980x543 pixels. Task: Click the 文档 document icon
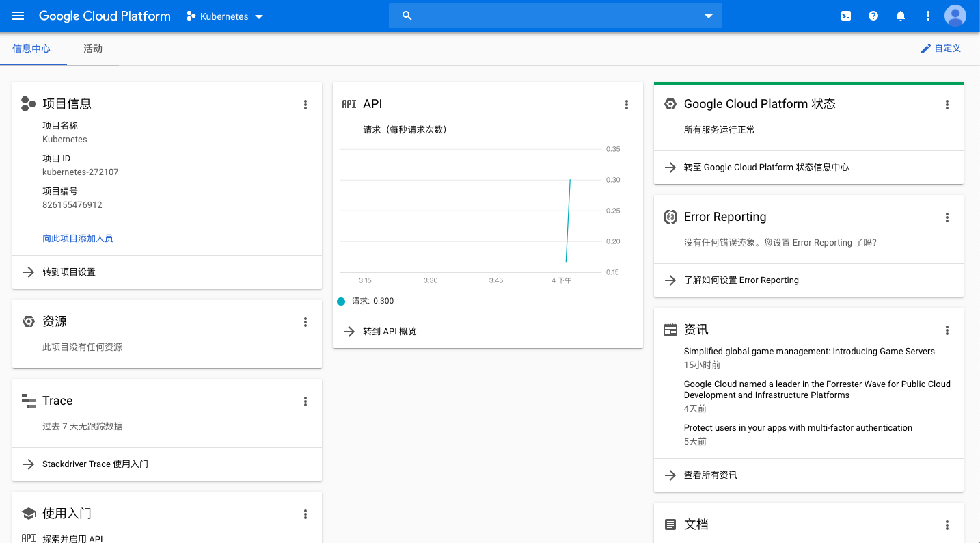[x=670, y=525]
